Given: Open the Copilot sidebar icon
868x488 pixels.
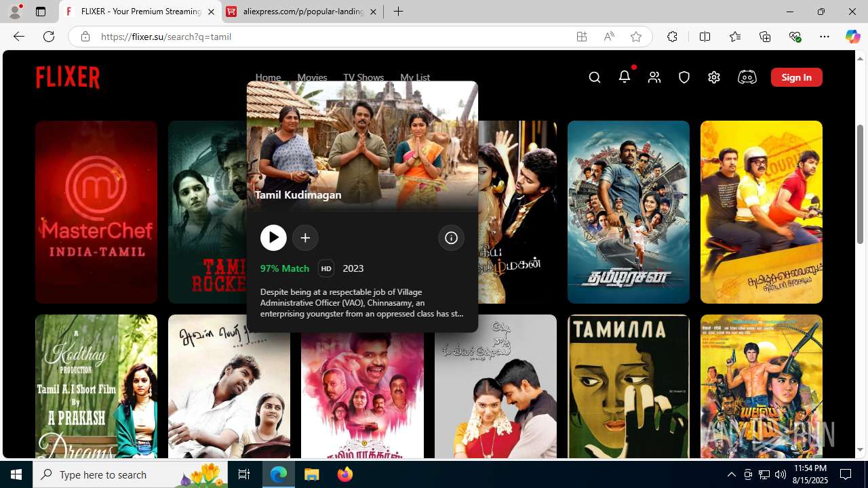Looking at the screenshot, I should click(852, 37).
